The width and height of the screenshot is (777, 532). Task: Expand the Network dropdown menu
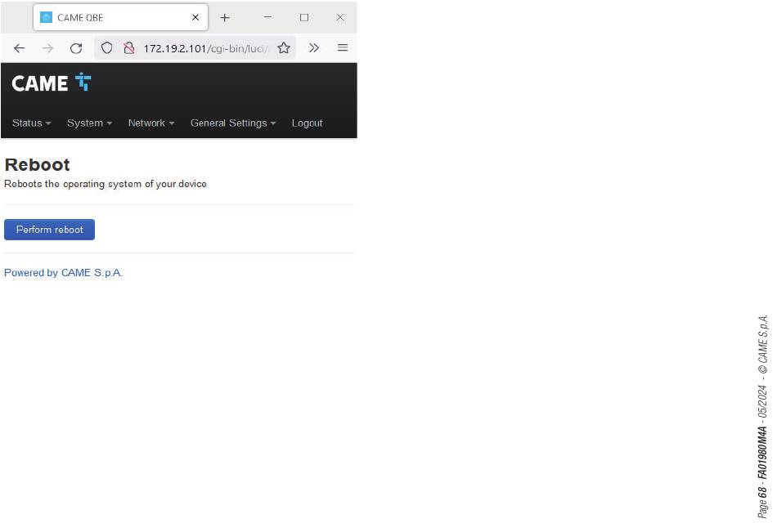click(151, 123)
